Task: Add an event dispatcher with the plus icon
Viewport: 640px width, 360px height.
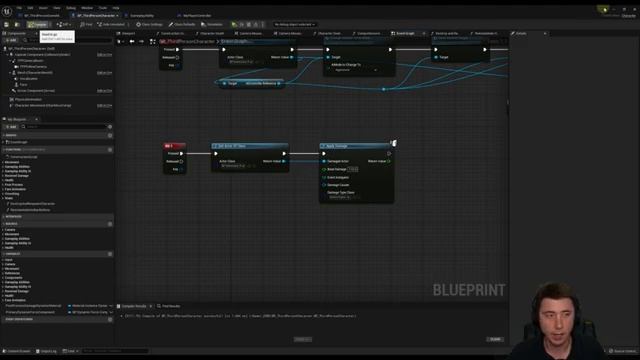Action: (110, 319)
